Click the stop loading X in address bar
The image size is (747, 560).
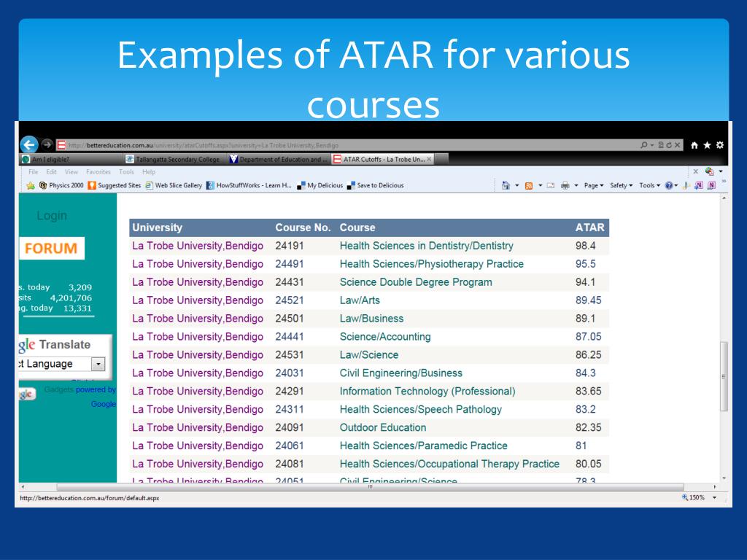tap(677, 145)
